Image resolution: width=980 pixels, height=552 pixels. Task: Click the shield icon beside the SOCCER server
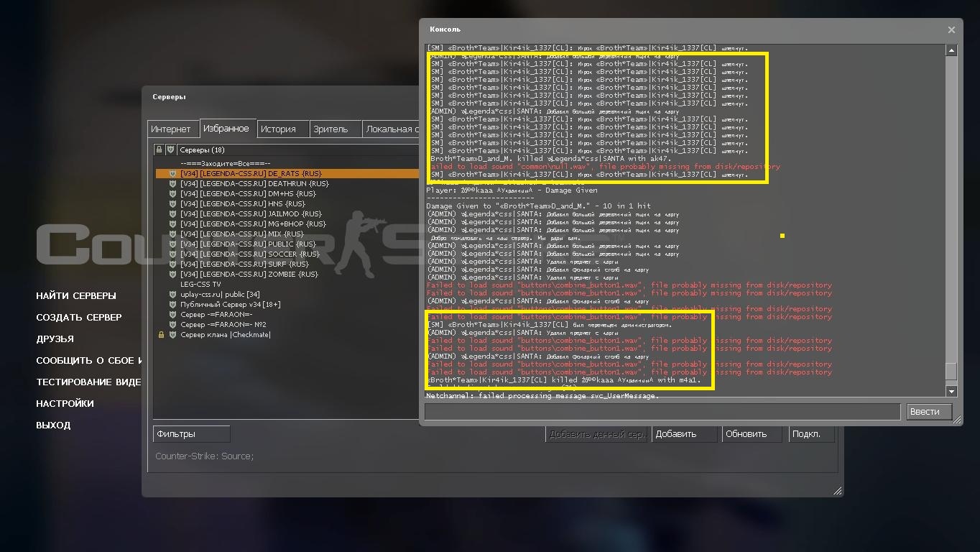pyautogui.click(x=172, y=254)
